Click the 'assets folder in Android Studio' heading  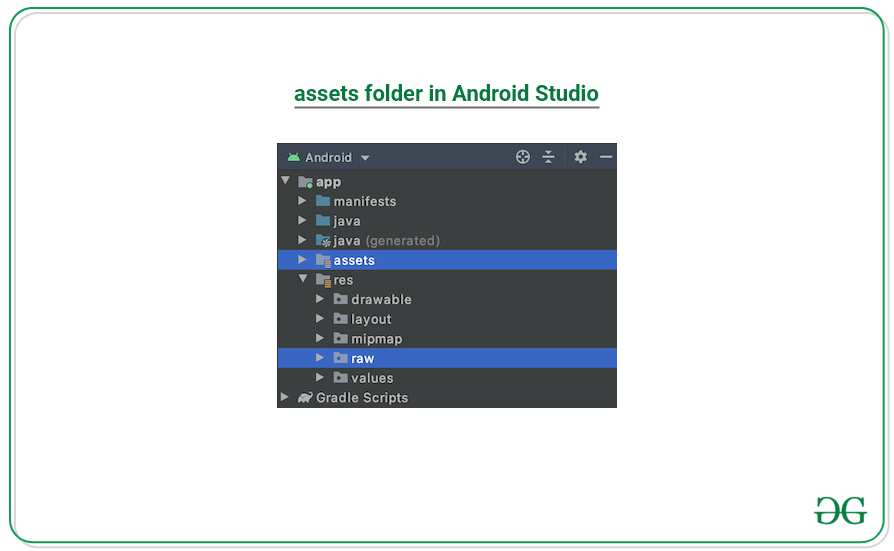[446, 94]
